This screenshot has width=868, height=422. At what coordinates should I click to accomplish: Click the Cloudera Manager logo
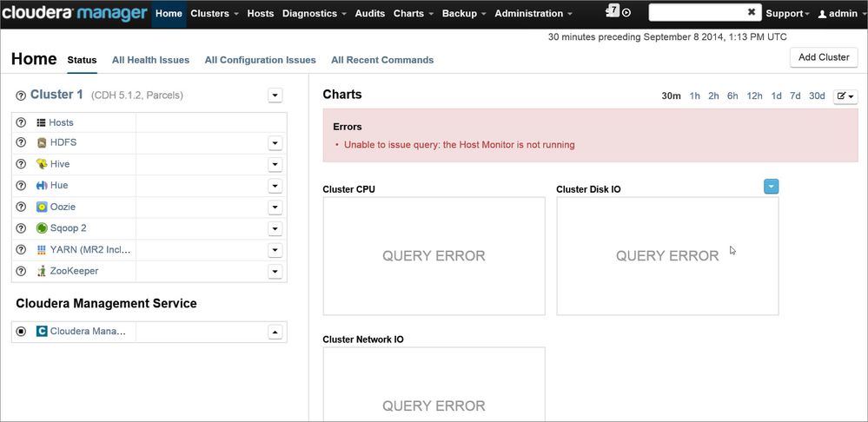pyautogui.click(x=74, y=13)
